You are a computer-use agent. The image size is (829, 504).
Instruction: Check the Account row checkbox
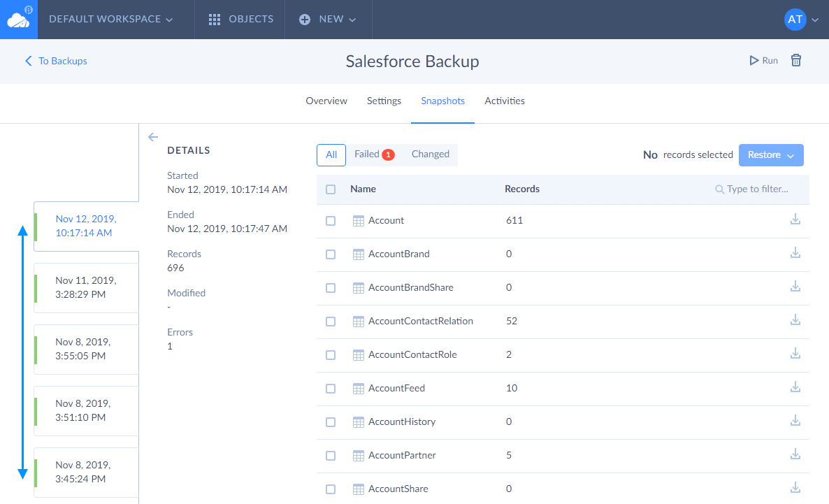tap(331, 221)
